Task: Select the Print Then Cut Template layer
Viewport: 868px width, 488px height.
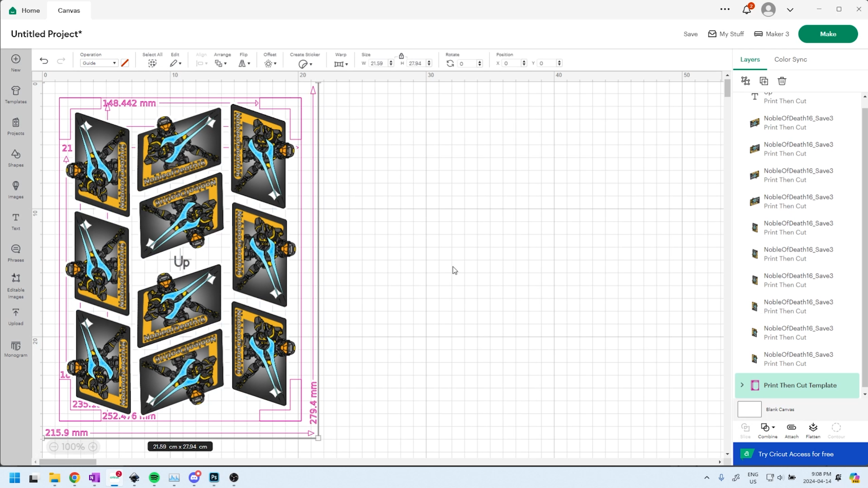Action: click(797, 385)
